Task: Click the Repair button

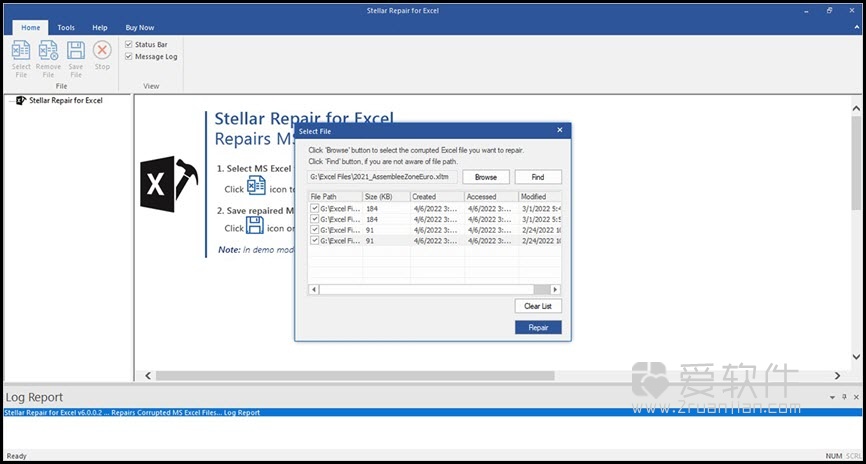Action: point(538,328)
